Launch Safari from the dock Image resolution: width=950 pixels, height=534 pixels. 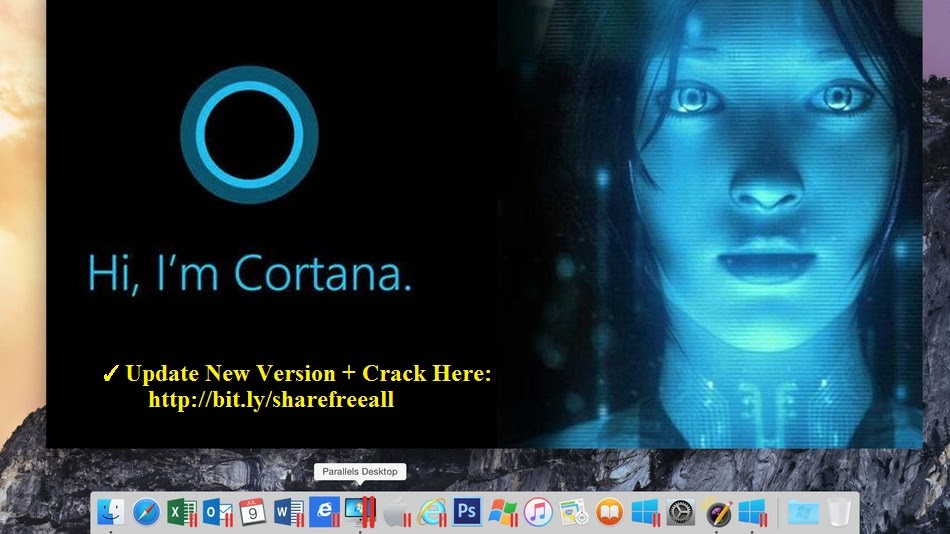pyautogui.click(x=146, y=512)
